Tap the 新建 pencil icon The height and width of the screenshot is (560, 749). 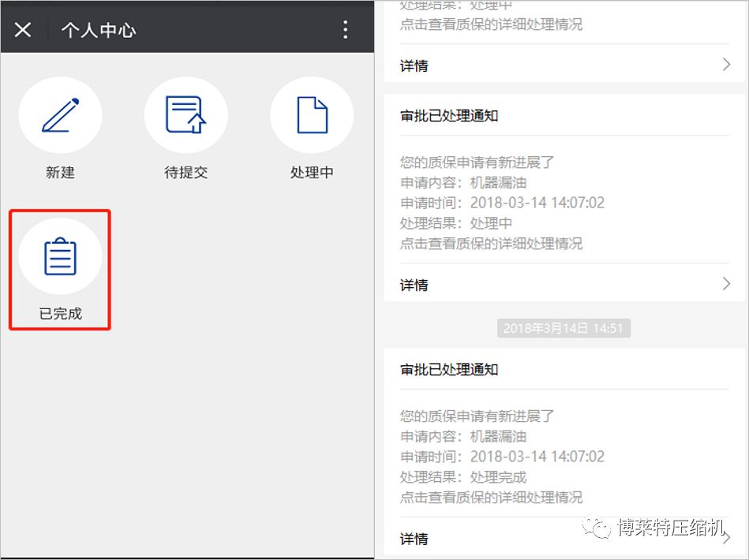(60, 115)
